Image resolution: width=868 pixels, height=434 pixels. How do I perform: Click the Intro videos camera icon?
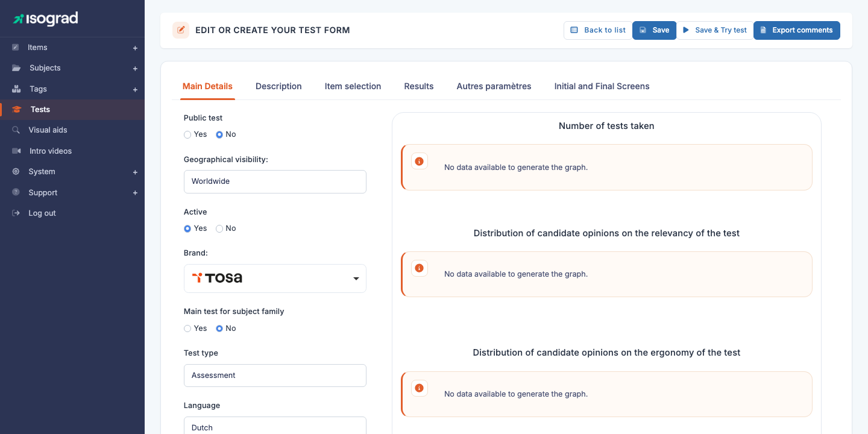[x=16, y=151]
